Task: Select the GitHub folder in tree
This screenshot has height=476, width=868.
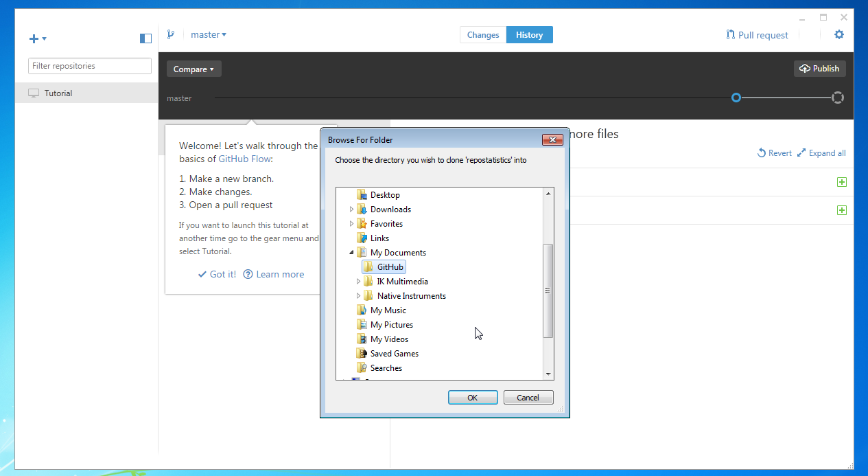Action: [390, 267]
